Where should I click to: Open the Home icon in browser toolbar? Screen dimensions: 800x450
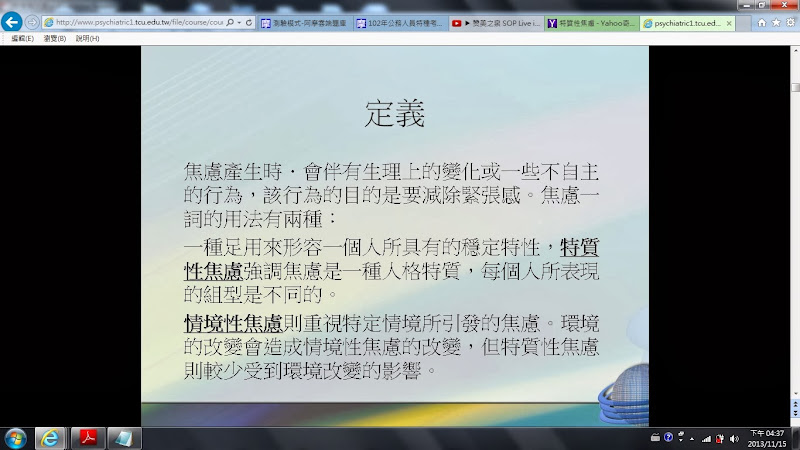point(762,22)
